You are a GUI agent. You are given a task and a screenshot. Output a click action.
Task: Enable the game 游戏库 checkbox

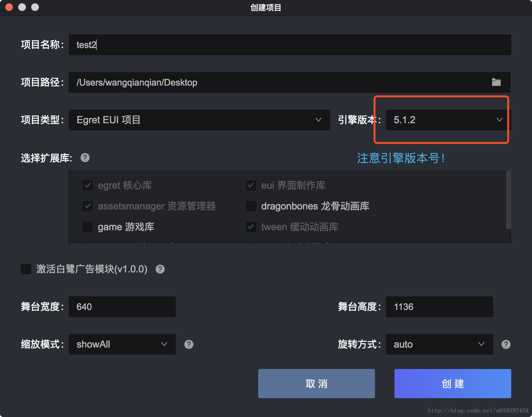[x=88, y=227]
